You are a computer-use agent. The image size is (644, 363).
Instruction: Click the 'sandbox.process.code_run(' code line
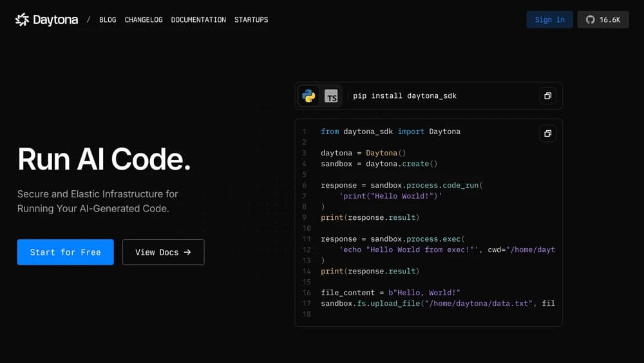[x=402, y=185]
